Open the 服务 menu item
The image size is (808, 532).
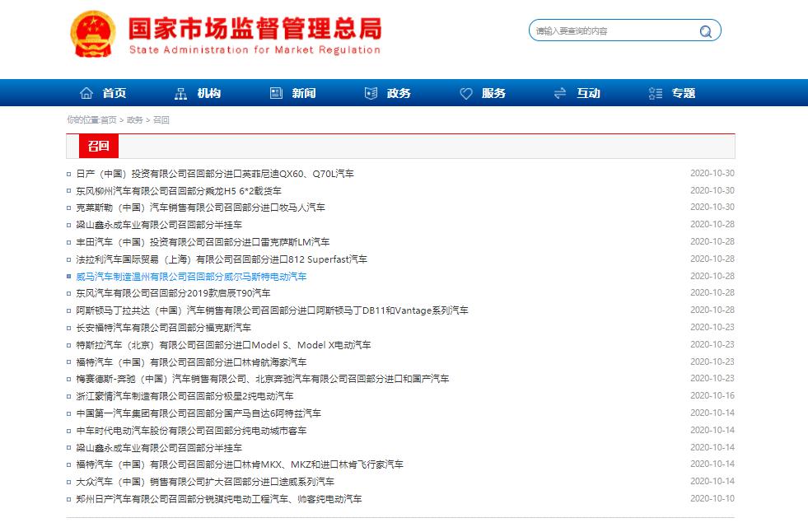493,93
